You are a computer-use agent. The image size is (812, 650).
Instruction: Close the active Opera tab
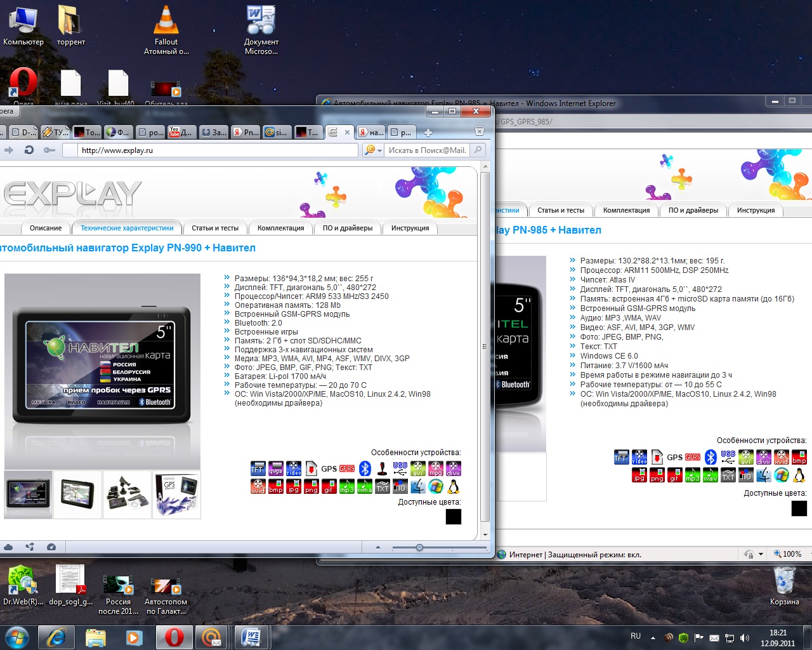point(347,133)
